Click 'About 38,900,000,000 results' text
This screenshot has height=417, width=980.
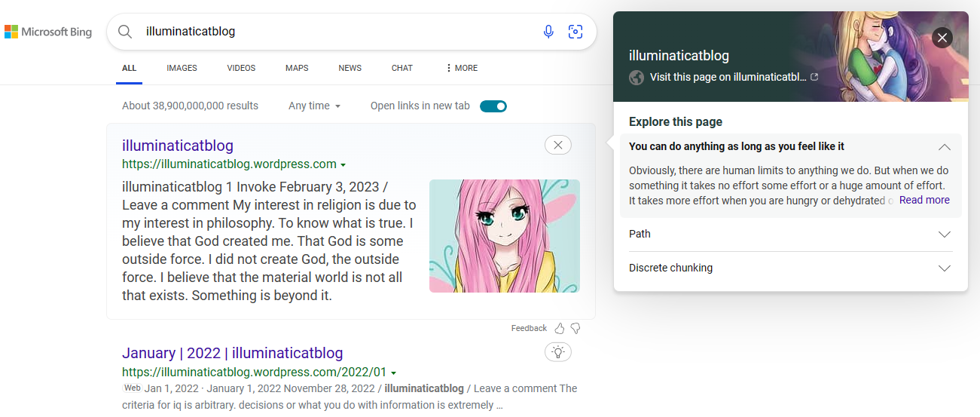pos(190,106)
